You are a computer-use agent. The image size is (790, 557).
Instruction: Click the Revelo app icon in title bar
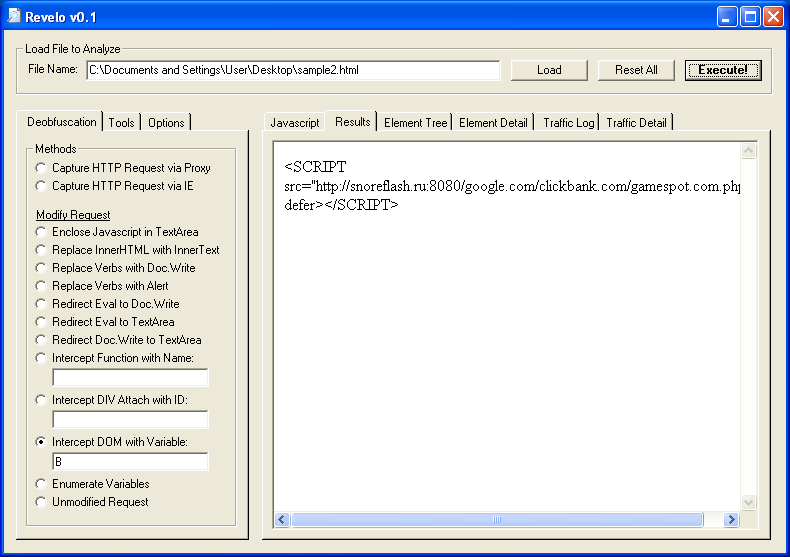click(14, 17)
